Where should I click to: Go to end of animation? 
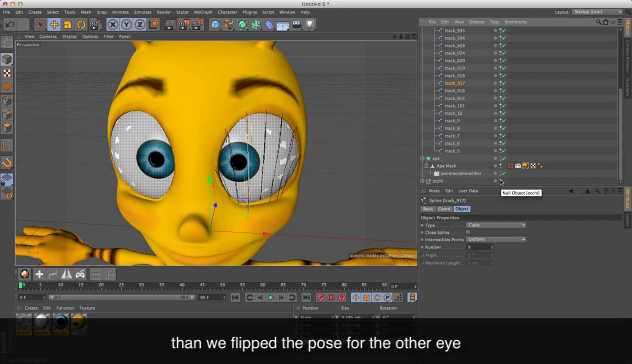tap(306, 298)
